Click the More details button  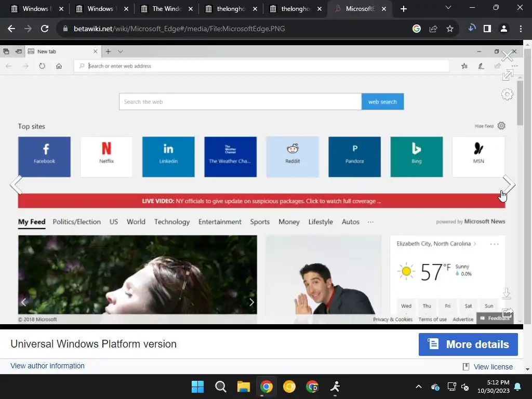point(468,344)
